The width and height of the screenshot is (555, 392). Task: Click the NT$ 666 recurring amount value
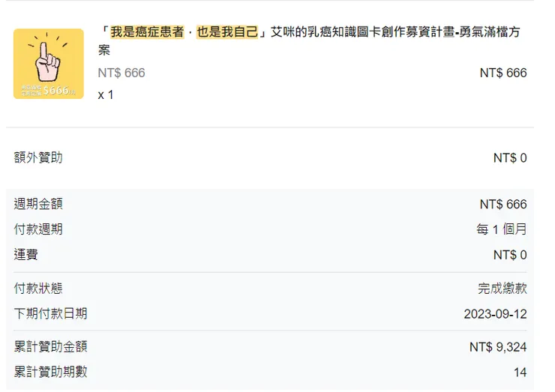click(503, 205)
